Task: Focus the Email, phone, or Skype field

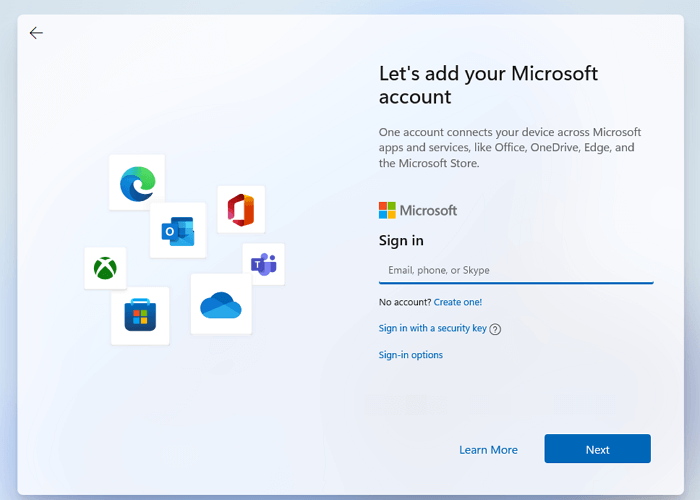Action: tap(516, 271)
